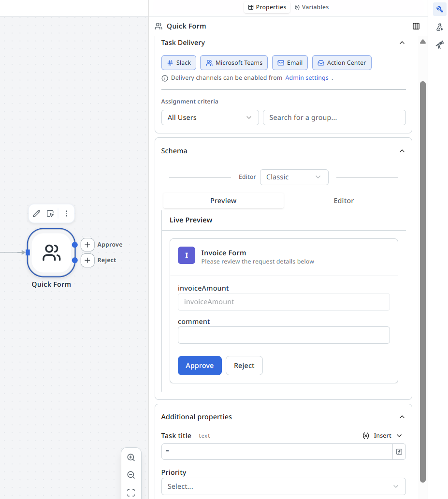Click the Approve output connector dot
448x499 pixels.
tap(75, 245)
